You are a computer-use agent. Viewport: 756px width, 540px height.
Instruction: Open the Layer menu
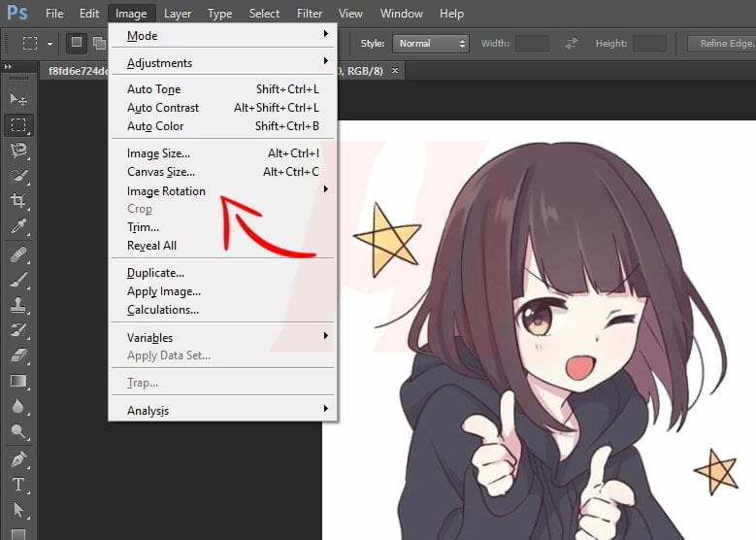tap(178, 14)
